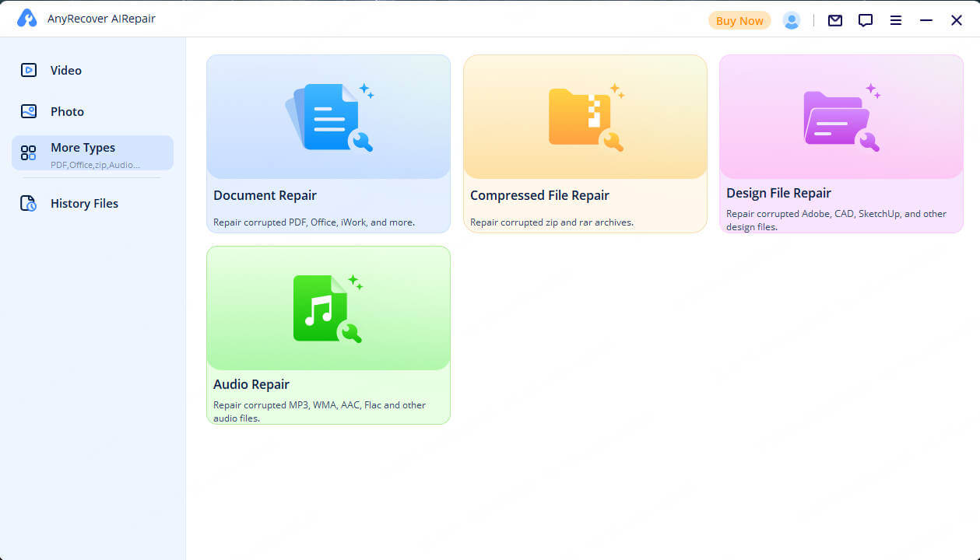980x560 pixels.
Task: Click the user account avatar icon
Action: (x=792, y=20)
